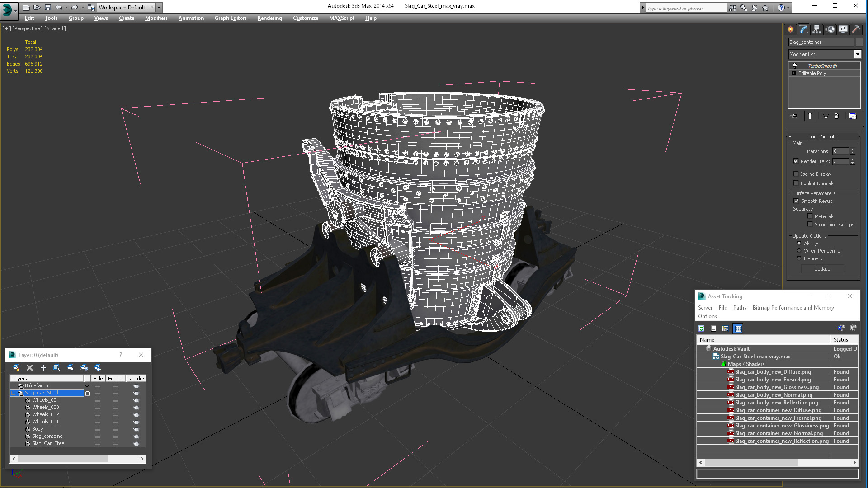Click the Update button in TurboSmooth
The width and height of the screenshot is (868, 488).
(822, 269)
